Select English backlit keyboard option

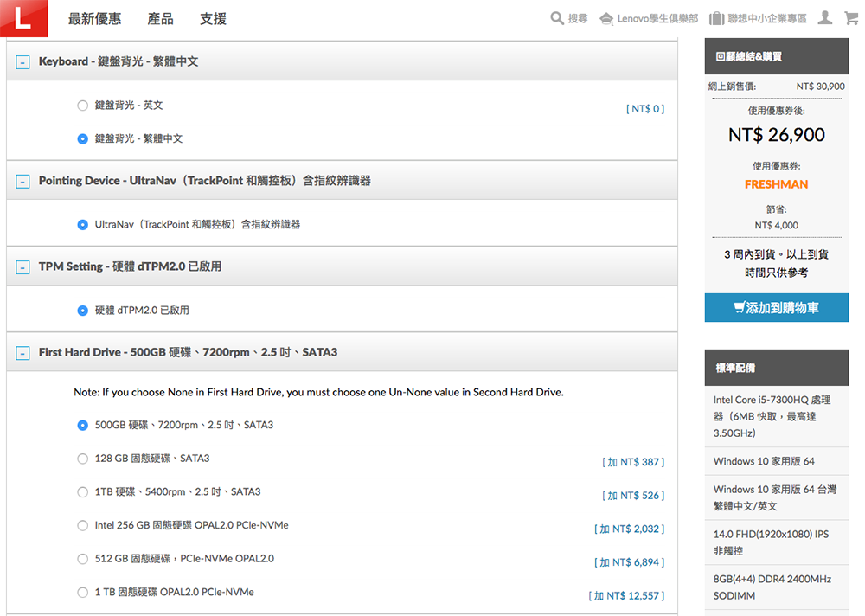[83, 106]
